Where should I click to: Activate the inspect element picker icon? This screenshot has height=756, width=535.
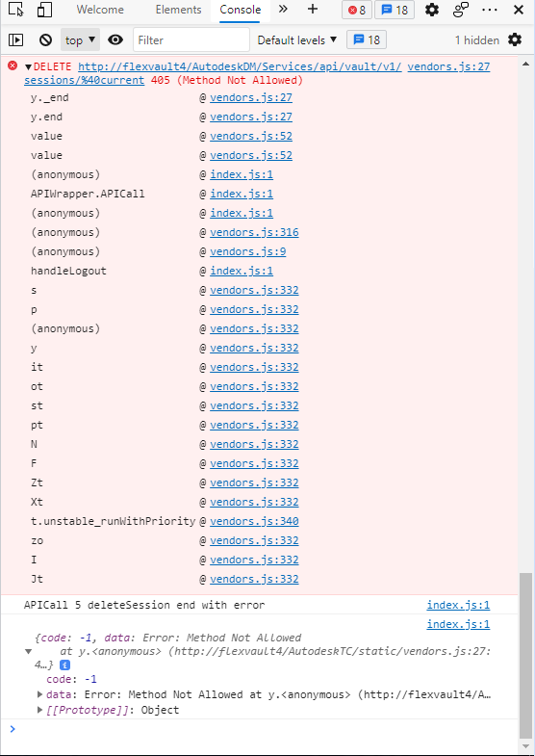click(x=16, y=11)
